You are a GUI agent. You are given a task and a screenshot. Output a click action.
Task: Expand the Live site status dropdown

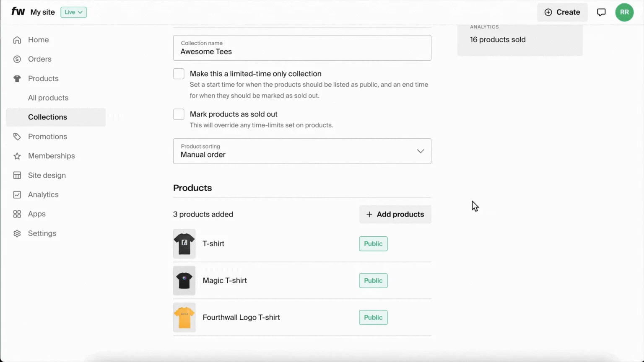[73, 12]
